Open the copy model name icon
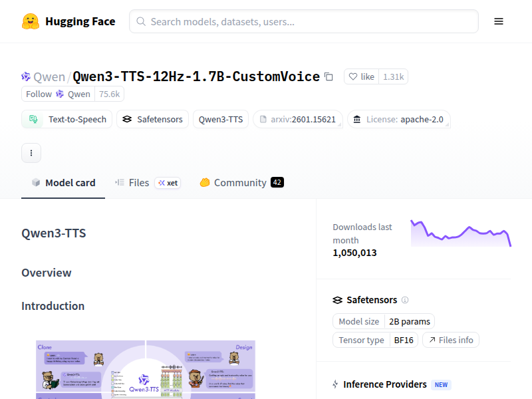The image size is (532, 399). (x=329, y=76)
